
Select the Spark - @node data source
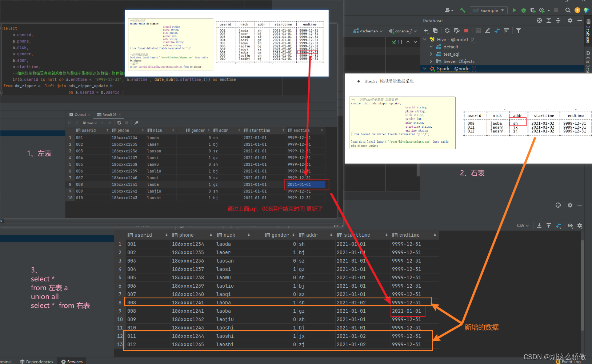[453, 68]
